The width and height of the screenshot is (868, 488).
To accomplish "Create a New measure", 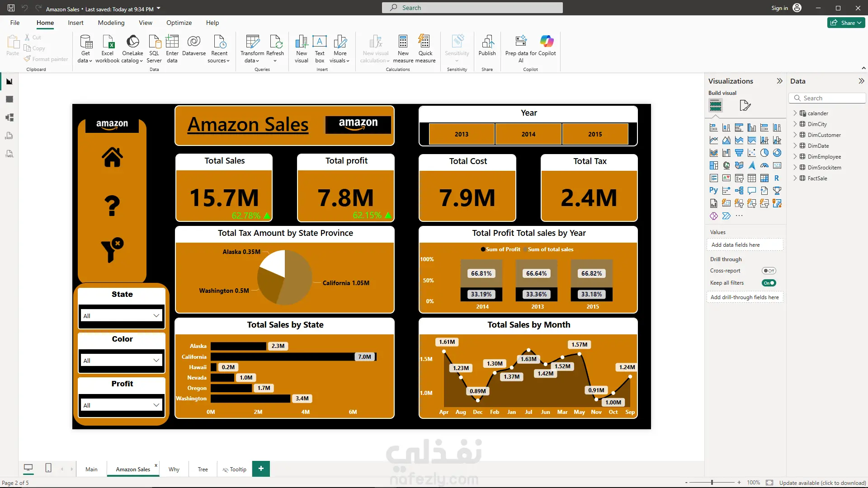I will pos(403,49).
